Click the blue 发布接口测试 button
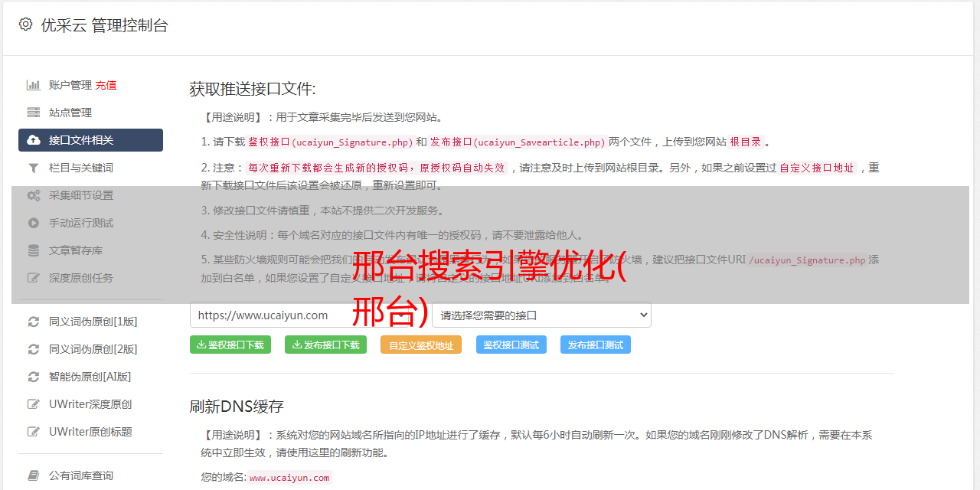980x490 pixels. point(596,345)
